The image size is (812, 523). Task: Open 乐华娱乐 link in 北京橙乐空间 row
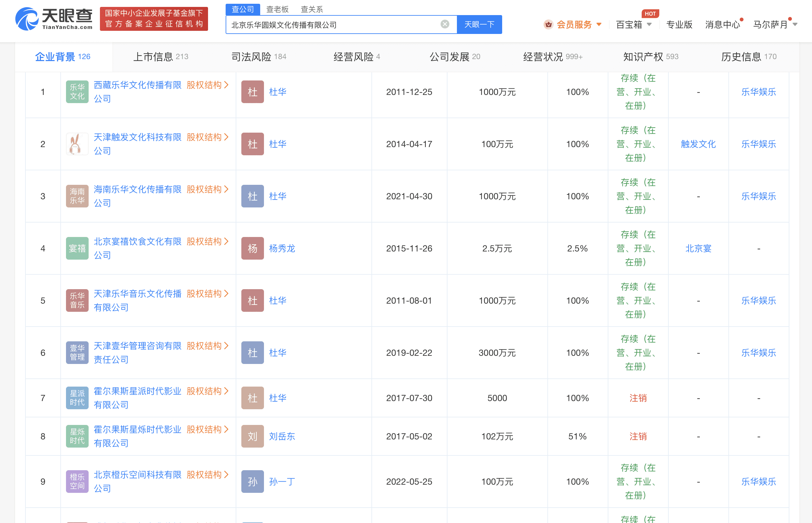point(759,481)
